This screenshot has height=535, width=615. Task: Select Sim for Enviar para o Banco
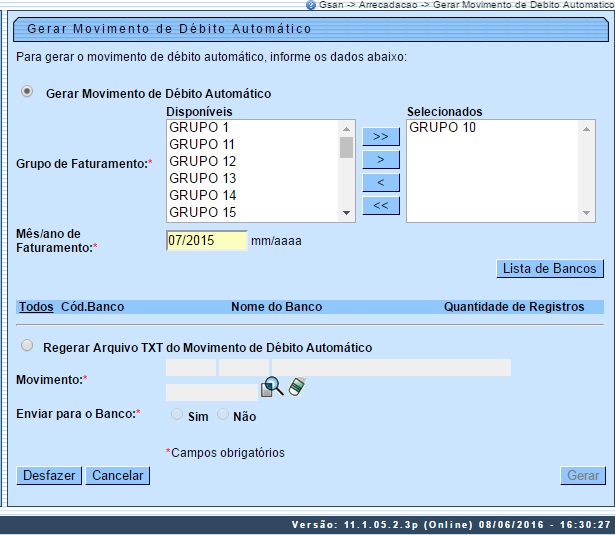177,414
